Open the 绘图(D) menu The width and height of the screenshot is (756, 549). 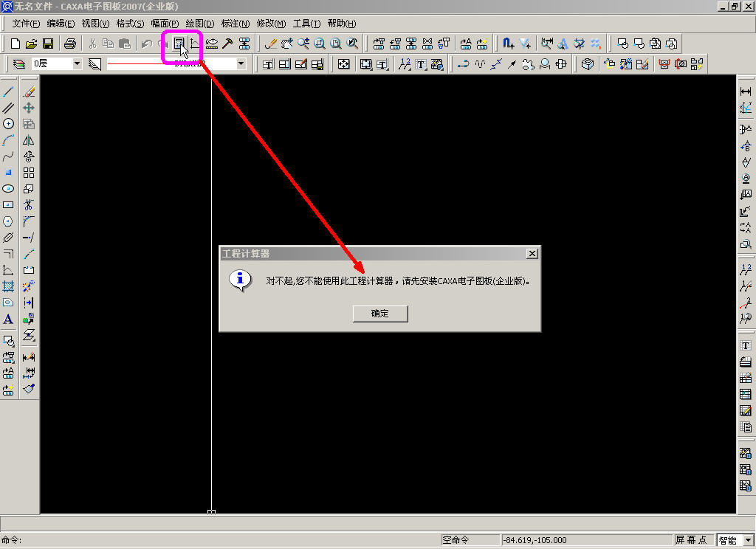click(x=199, y=23)
